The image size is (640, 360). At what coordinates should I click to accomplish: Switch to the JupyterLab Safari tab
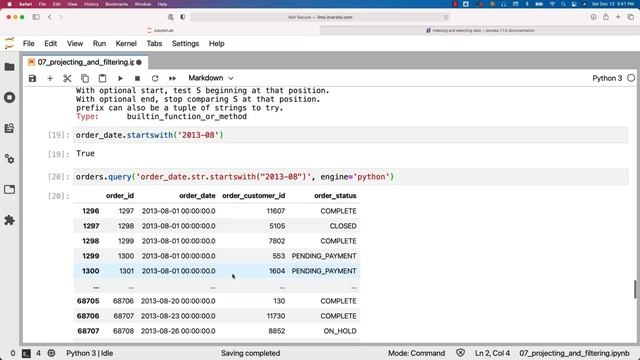(160, 30)
